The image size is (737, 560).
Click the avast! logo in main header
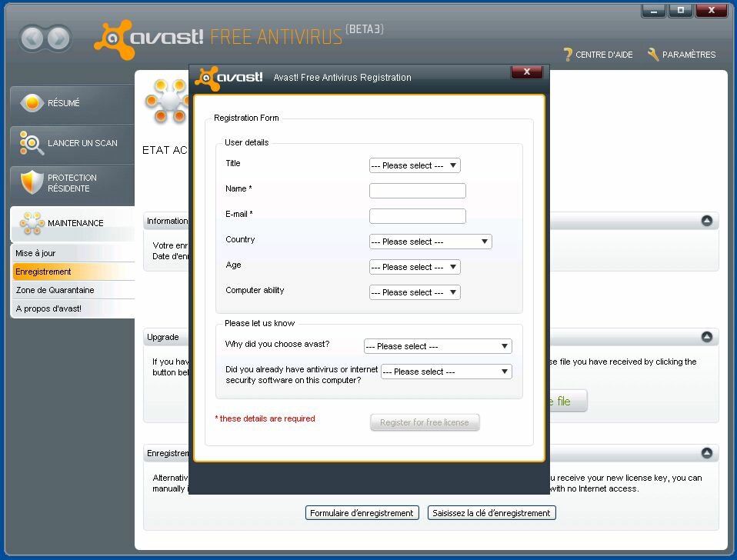coord(149,38)
